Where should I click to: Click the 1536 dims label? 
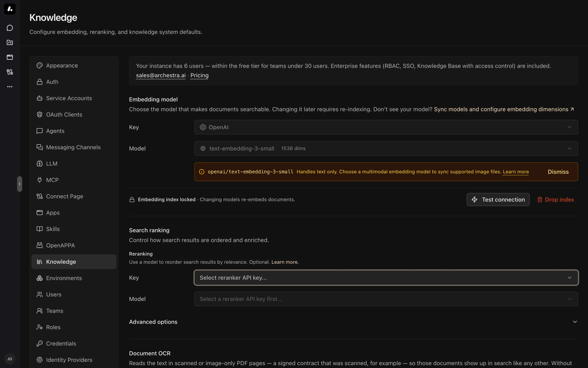293,148
